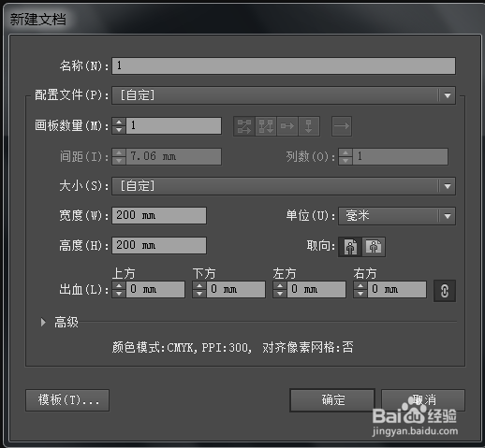Click the left bleed 左方 value field
The height and width of the screenshot is (448, 485).
click(x=316, y=289)
